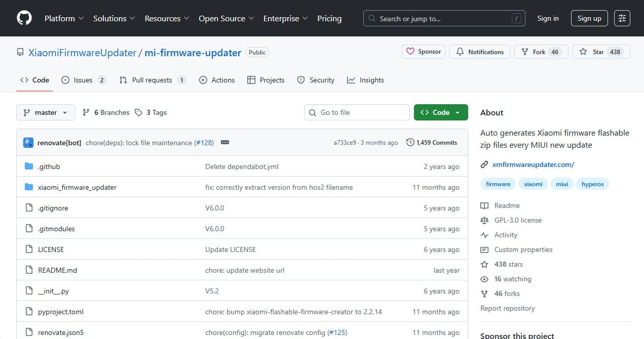644x339 pixels.
Task: Star the repository
Action: (x=601, y=52)
